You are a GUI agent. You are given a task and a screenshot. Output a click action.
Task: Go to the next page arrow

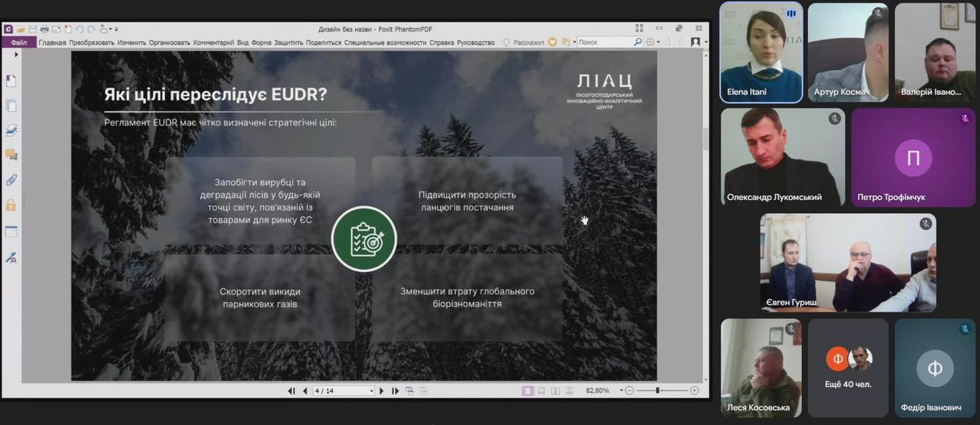381,391
